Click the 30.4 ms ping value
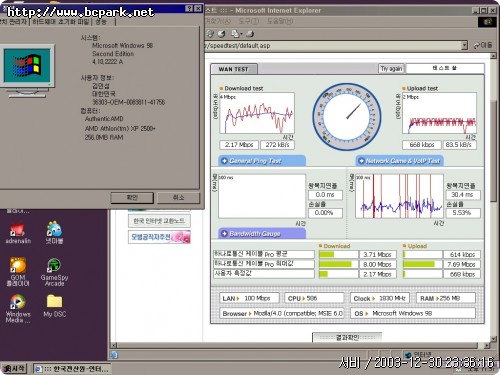The width and height of the screenshot is (500, 375). [463, 195]
